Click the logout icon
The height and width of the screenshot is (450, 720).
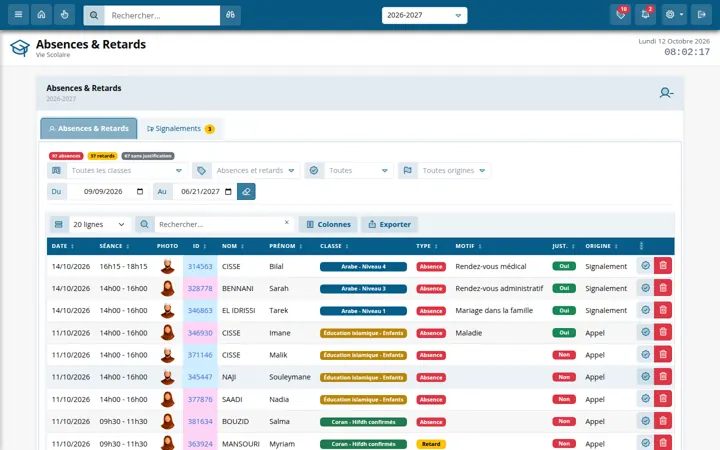tap(701, 15)
